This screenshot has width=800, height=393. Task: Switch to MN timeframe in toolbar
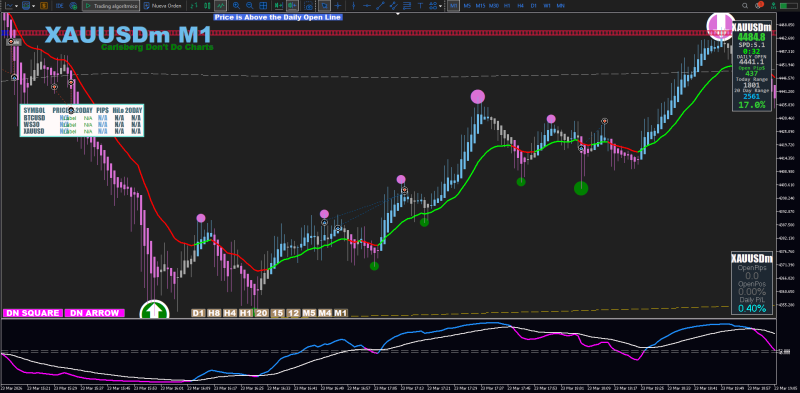[561, 6]
